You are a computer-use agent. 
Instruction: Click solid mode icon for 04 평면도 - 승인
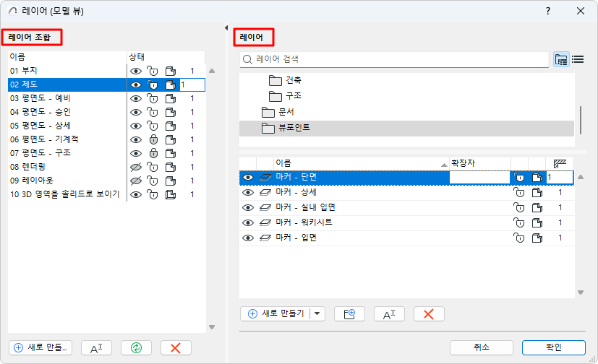point(171,113)
